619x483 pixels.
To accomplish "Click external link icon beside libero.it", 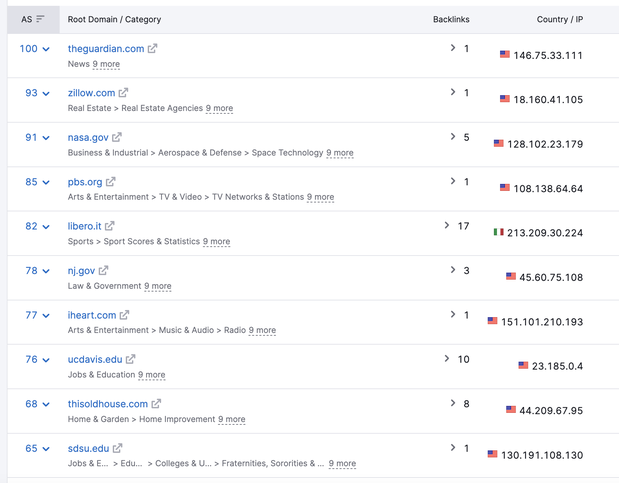I will [x=110, y=226].
